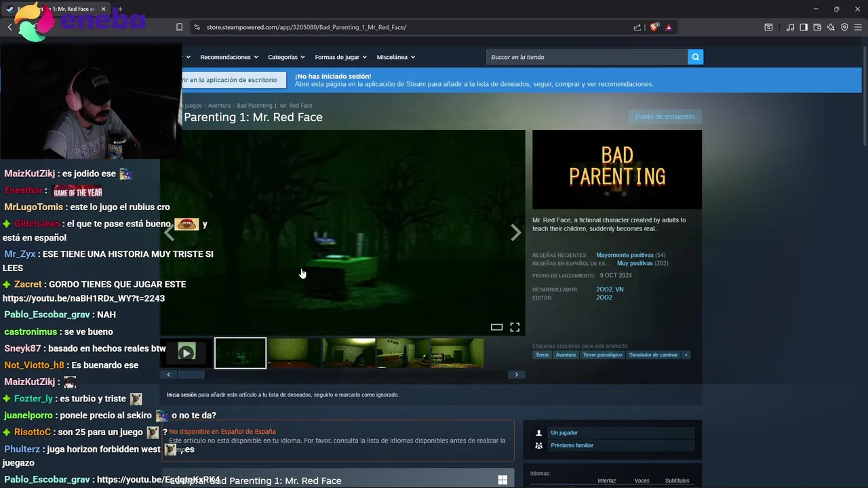Toggle the browser sidebar panel icon

click(804, 27)
